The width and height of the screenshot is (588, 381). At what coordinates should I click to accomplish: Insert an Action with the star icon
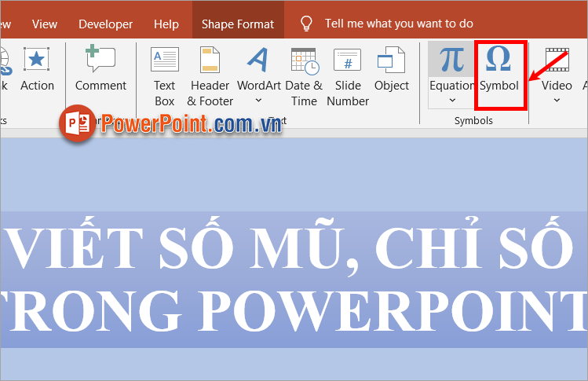pos(37,69)
